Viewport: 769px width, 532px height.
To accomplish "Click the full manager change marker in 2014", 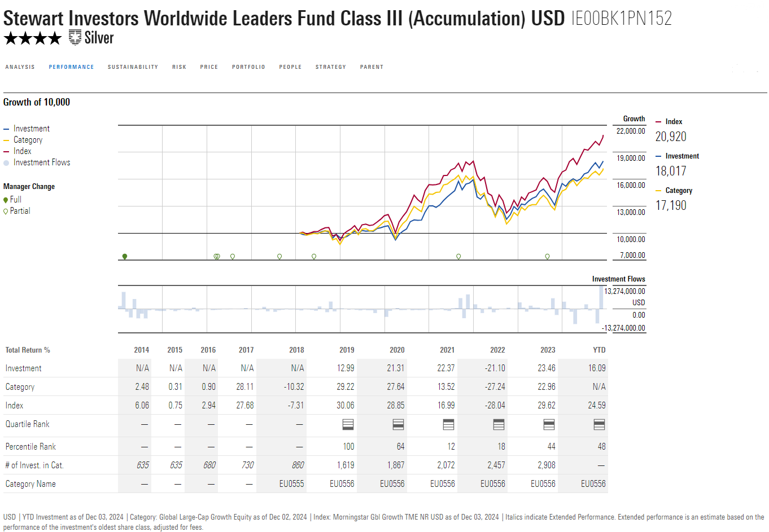I will pyautogui.click(x=125, y=257).
